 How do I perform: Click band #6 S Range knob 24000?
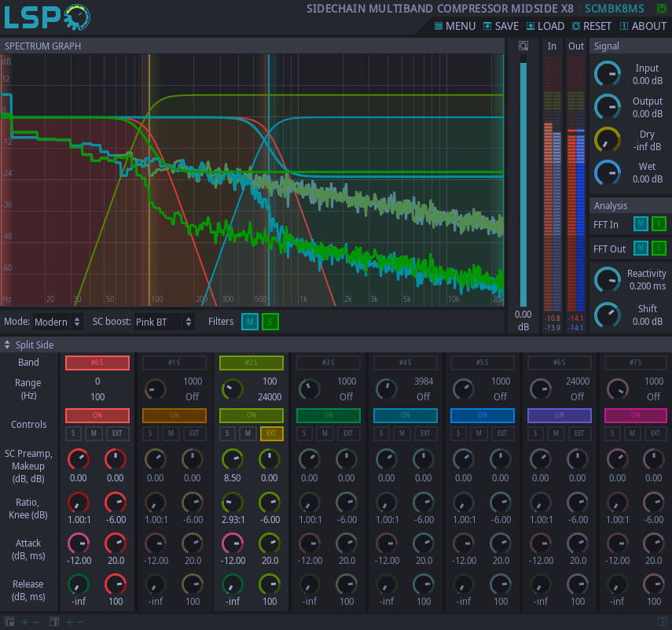pos(541,389)
